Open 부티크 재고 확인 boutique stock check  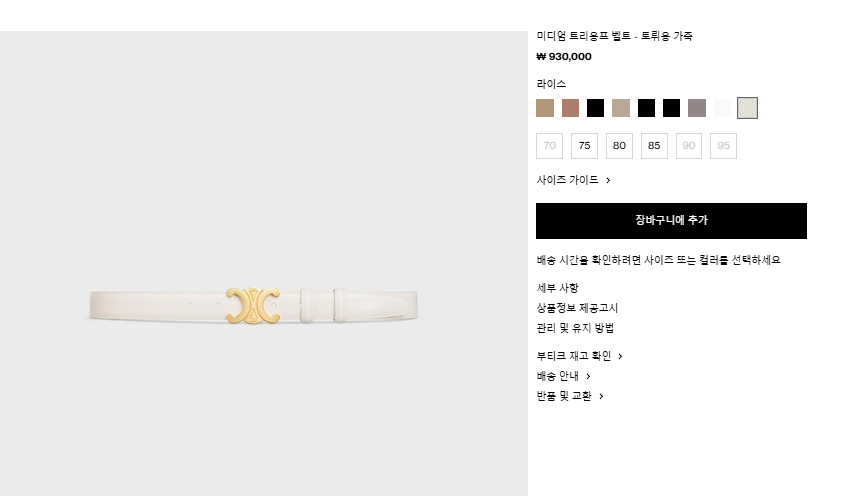580,356
